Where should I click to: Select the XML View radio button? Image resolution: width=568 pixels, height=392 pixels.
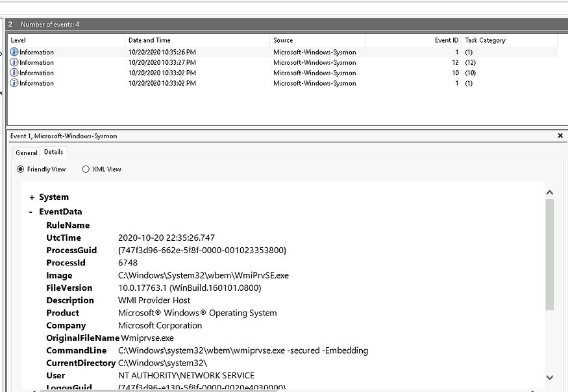click(86, 169)
